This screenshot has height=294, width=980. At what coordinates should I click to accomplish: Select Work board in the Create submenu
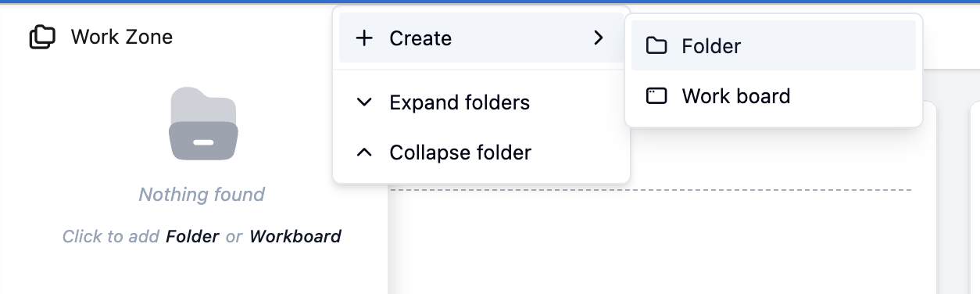pyautogui.click(x=774, y=96)
